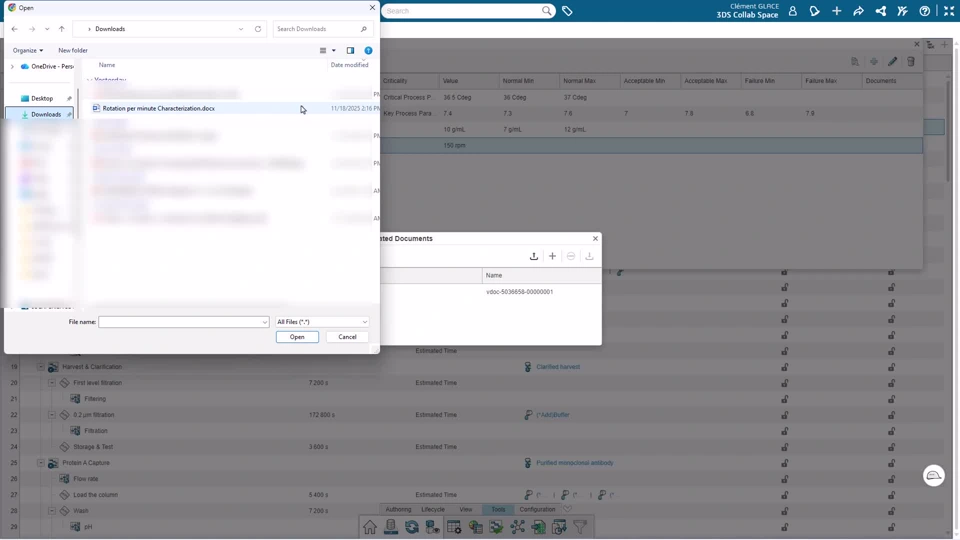Click the edit pencil icon in parameters panel
Viewport: 960px width, 540px height.
point(893,62)
